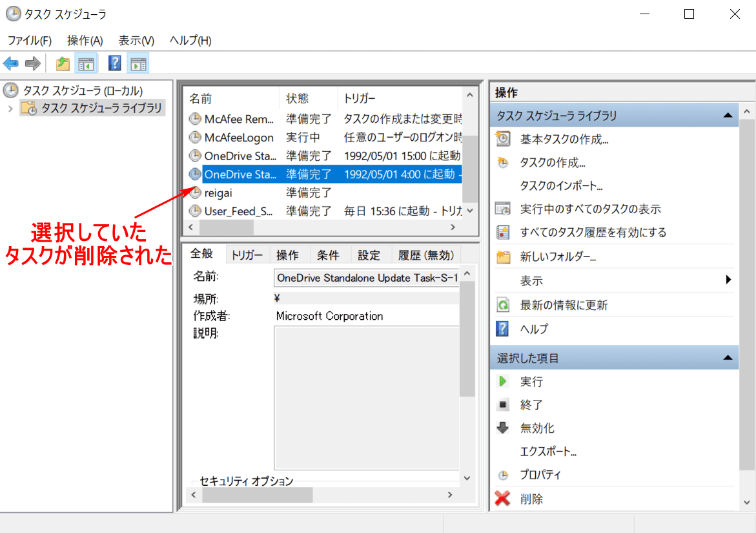Screen dimensions: 756x533
Task: Click the task list vertical scrollbar down arrow
Action: [x=470, y=211]
